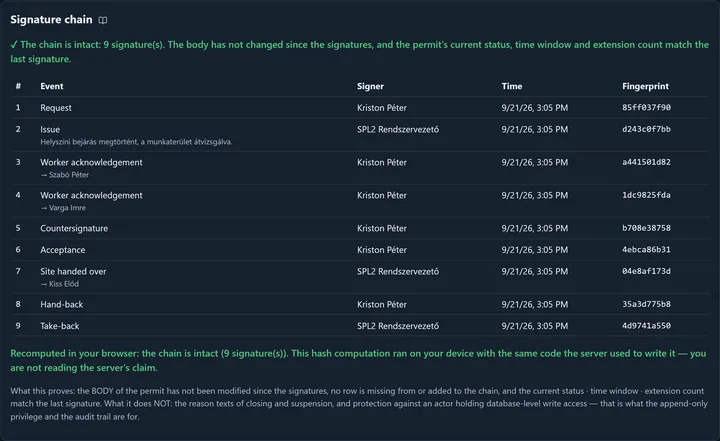This screenshot has height=441, width=720.
Task: Click fingerprint d243c0f7bb
Action: click(646, 129)
